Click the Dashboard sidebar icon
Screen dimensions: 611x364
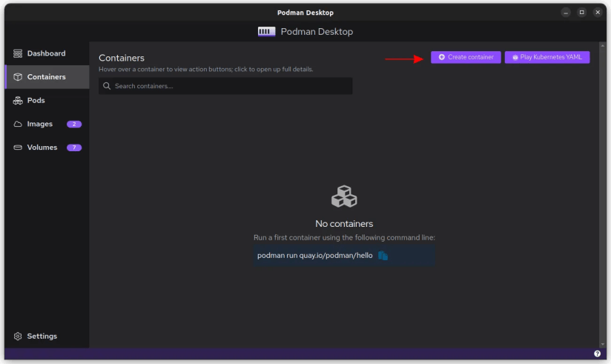pyautogui.click(x=18, y=53)
